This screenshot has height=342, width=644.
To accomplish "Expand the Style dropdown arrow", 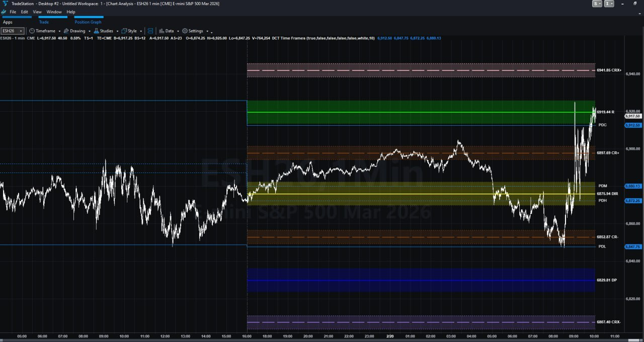I will click(x=141, y=31).
